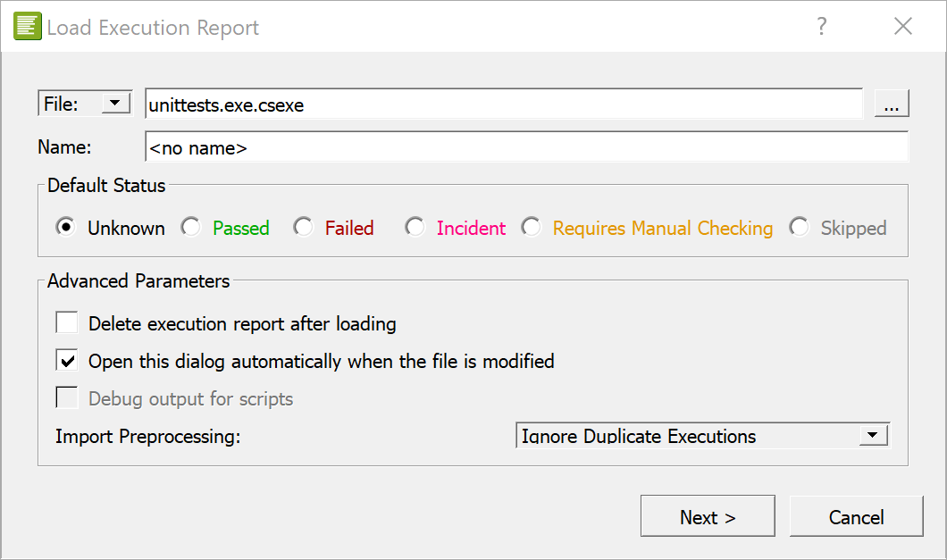Proceed by clicking Next
The height and width of the screenshot is (560, 947).
point(708,516)
